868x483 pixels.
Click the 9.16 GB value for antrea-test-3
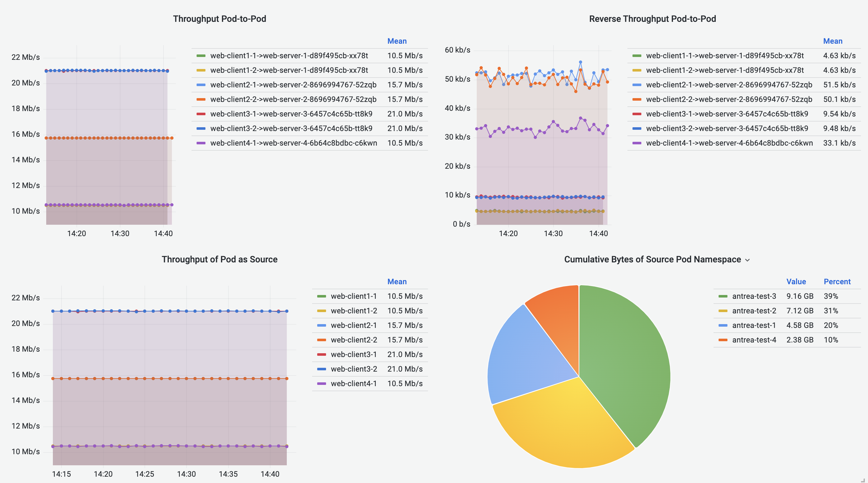(800, 296)
